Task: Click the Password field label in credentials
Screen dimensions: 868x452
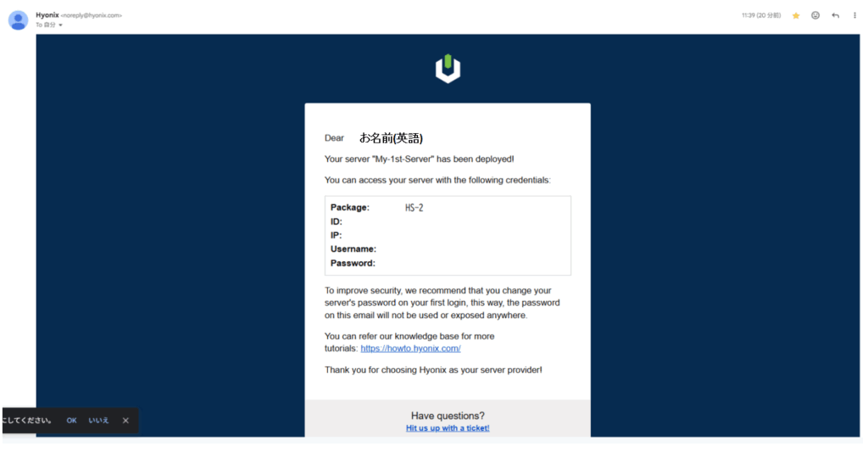Action: pos(353,263)
